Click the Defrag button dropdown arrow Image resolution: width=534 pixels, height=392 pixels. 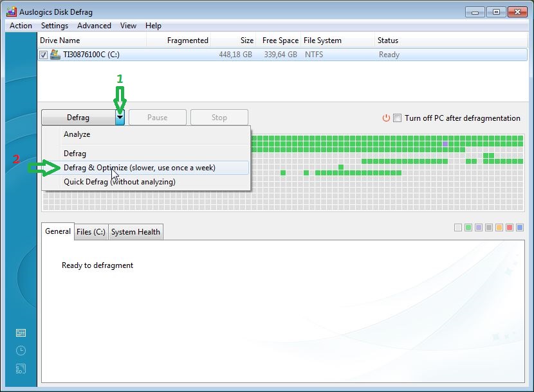click(120, 118)
